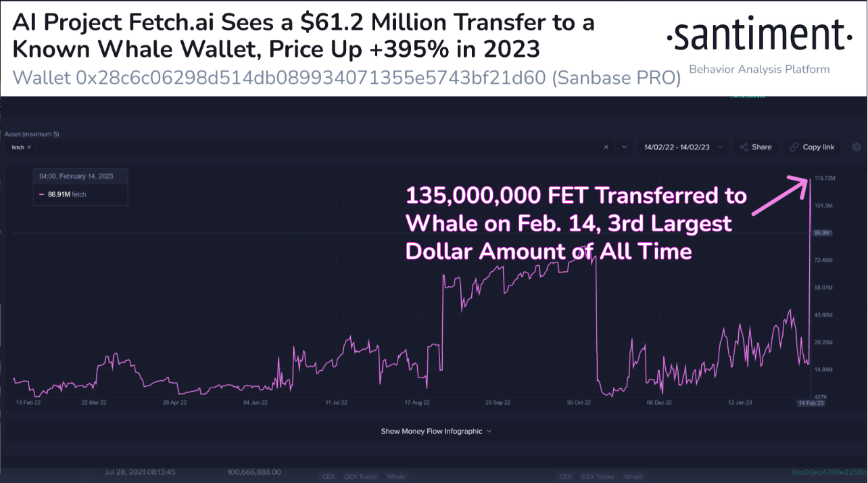Clear the asset selector field

point(606,147)
